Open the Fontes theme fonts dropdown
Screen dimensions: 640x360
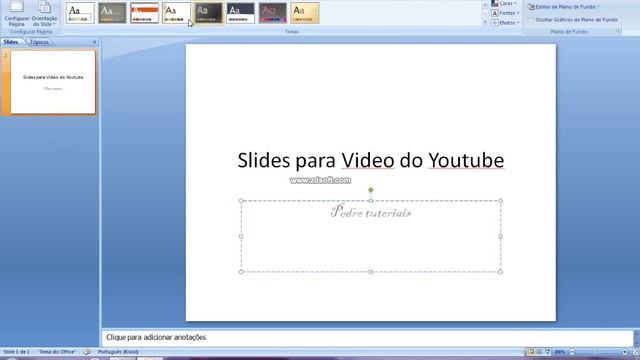[x=505, y=13]
